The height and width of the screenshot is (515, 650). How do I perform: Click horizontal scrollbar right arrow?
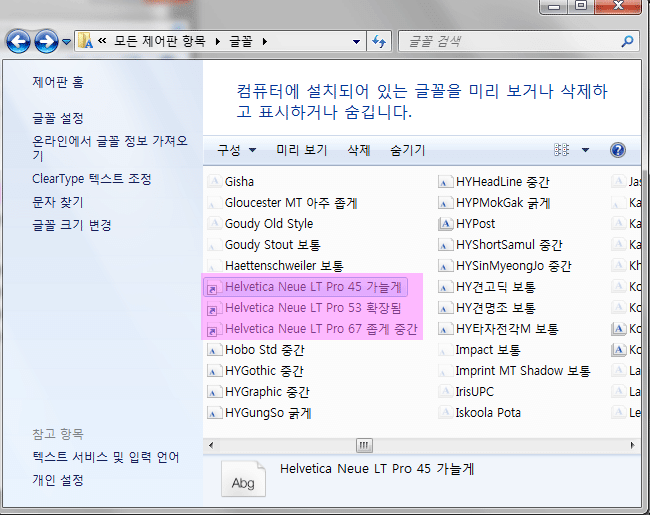(633, 445)
